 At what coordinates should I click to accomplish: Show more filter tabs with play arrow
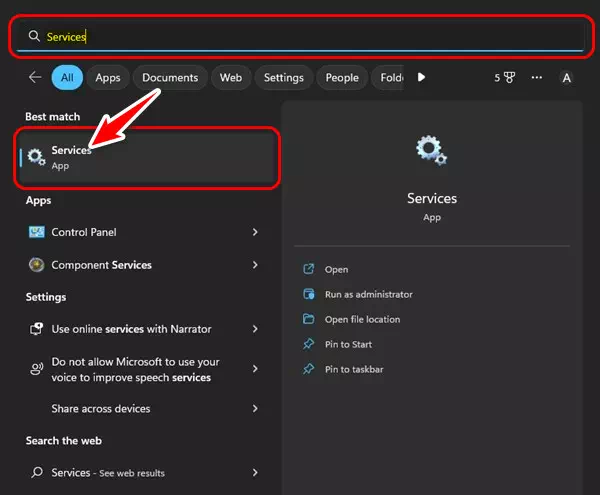[421, 77]
